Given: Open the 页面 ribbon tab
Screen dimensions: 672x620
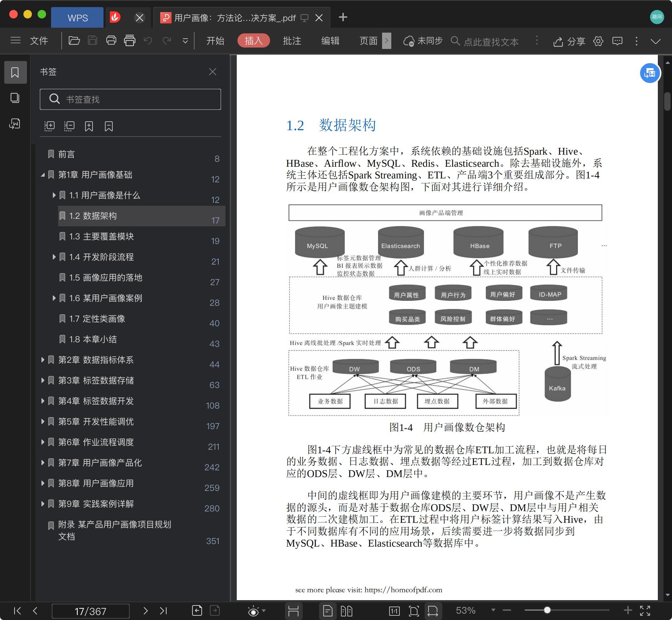Looking at the screenshot, I should pyautogui.click(x=368, y=41).
